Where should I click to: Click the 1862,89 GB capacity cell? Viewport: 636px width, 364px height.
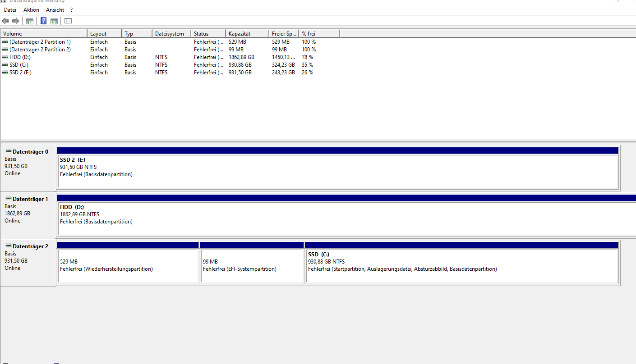click(241, 57)
